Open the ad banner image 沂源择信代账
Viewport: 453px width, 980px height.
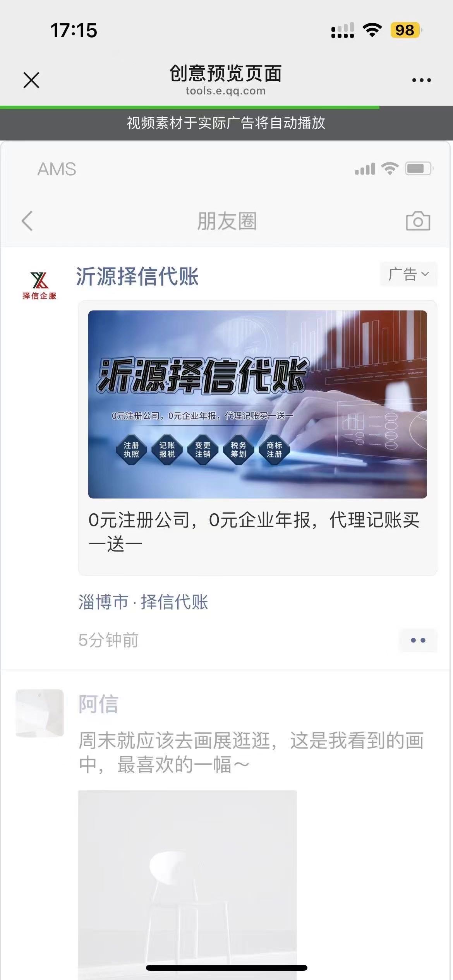[257, 404]
